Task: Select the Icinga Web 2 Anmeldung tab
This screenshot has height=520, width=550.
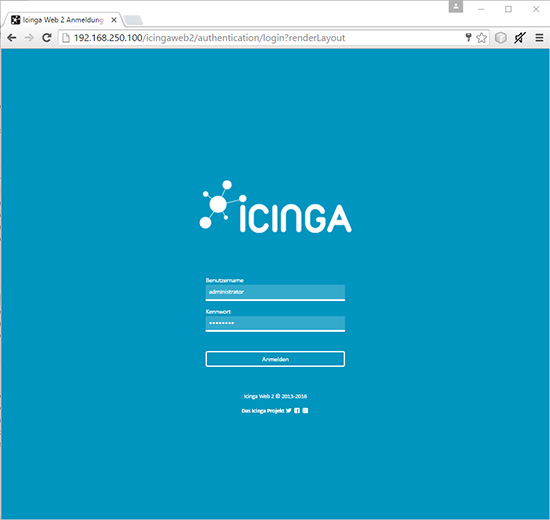Action: coord(62,20)
